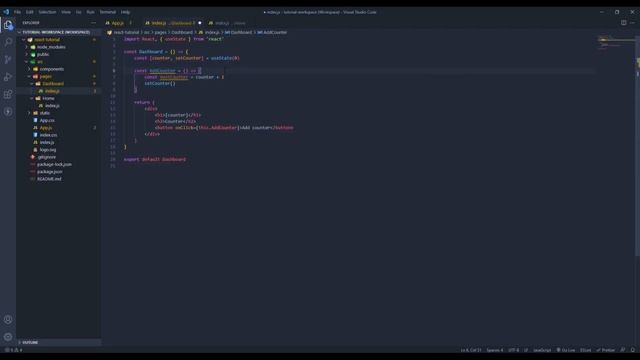Screen dimensions: 640x360
Task: Open the Help menu
Action: 126,12
